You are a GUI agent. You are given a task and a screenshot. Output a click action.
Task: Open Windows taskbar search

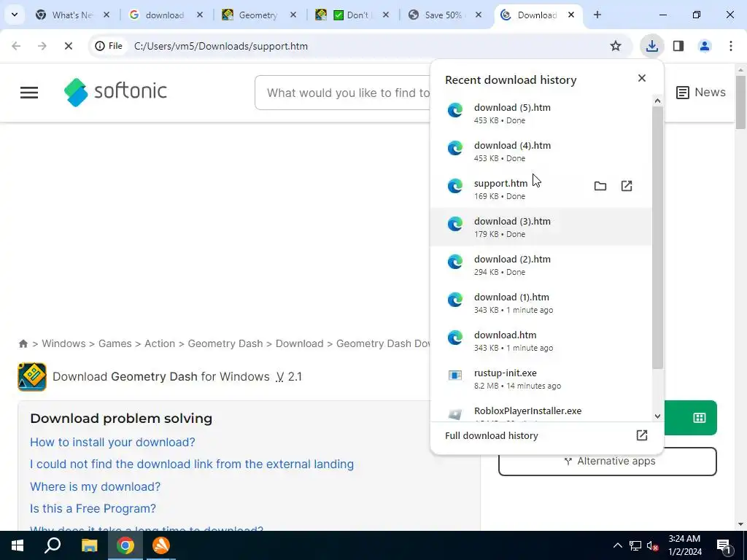53,545
